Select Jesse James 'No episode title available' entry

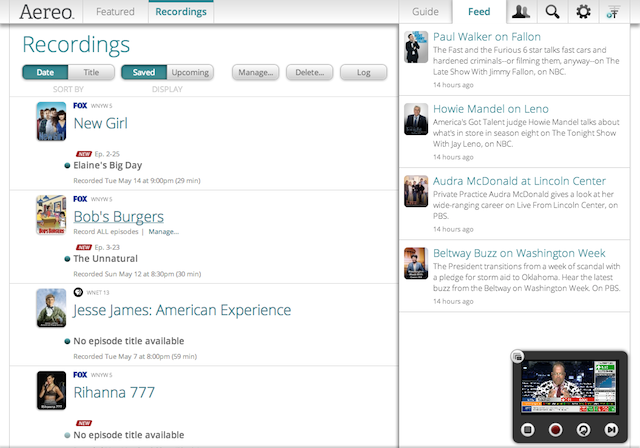(x=129, y=341)
